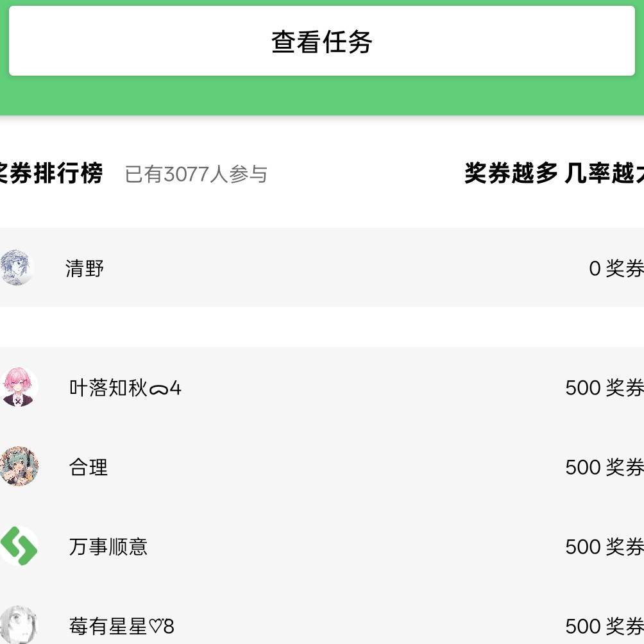Click the username 清野
This screenshot has height=644, width=644.
coord(85,268)
